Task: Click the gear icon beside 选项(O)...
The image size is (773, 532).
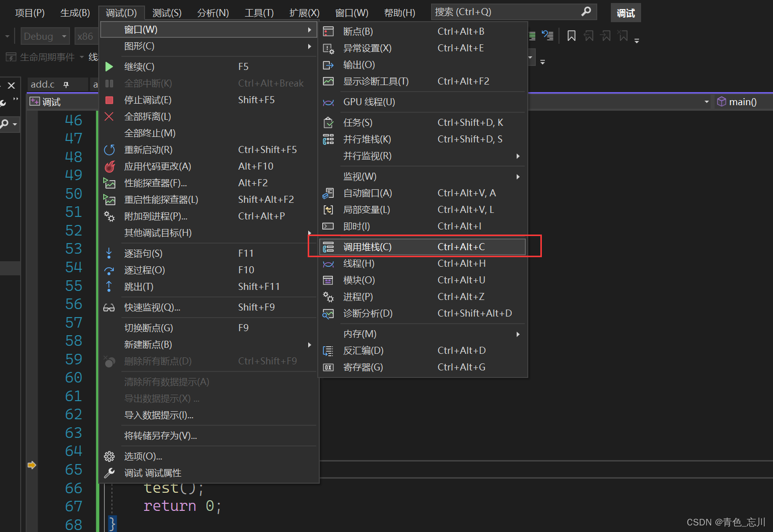Action: click(109, 457)
